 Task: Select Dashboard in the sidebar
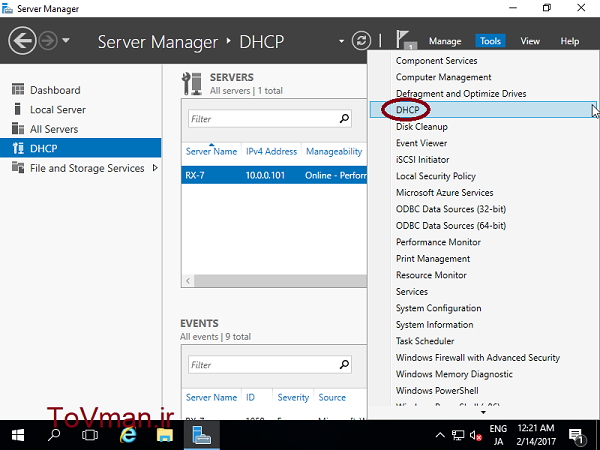pos(55,90)
